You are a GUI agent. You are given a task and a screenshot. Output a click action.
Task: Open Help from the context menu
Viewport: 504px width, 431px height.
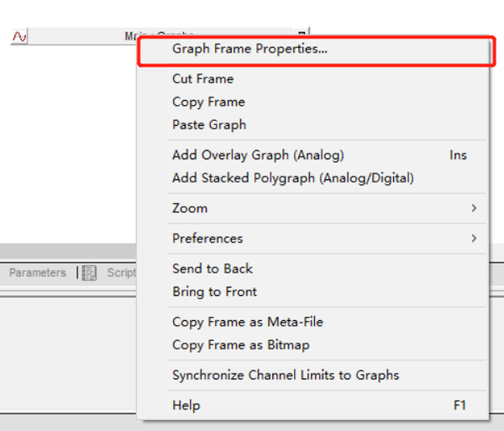[x=186, y=405]
